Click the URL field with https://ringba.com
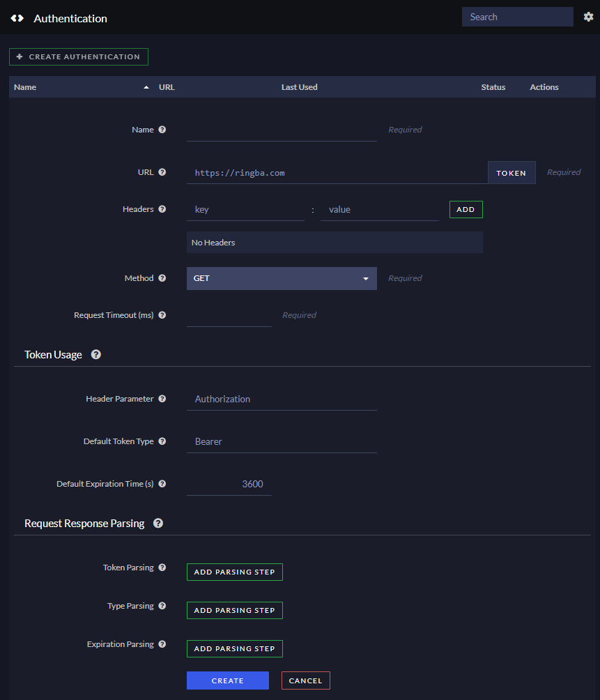600x700 pixels. [x=337, y=173]
